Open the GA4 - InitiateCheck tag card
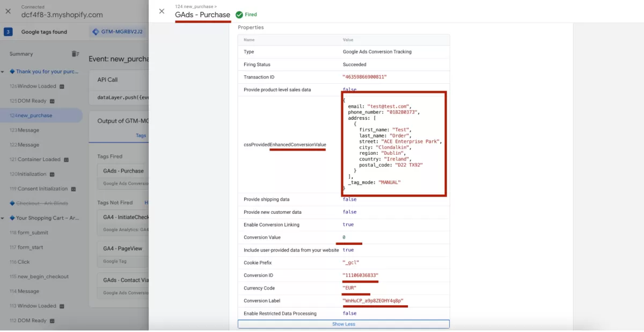 pos(123,223)
